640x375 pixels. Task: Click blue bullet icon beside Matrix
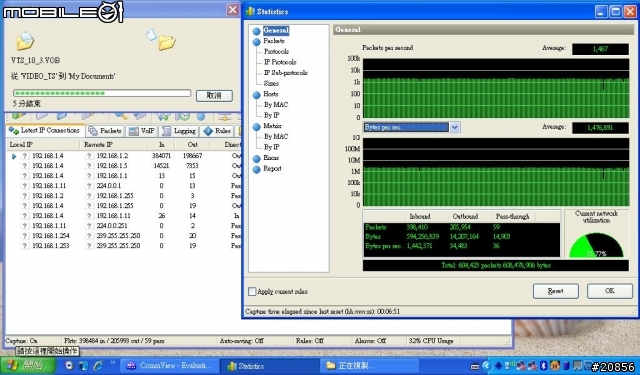(x=256, y=126)
